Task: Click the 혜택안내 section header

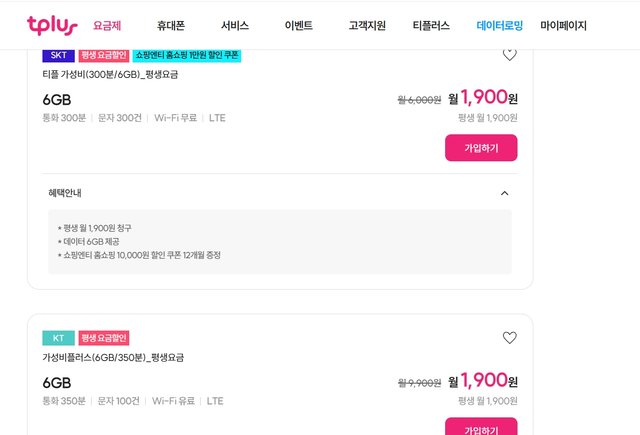Action: point(280,193)
